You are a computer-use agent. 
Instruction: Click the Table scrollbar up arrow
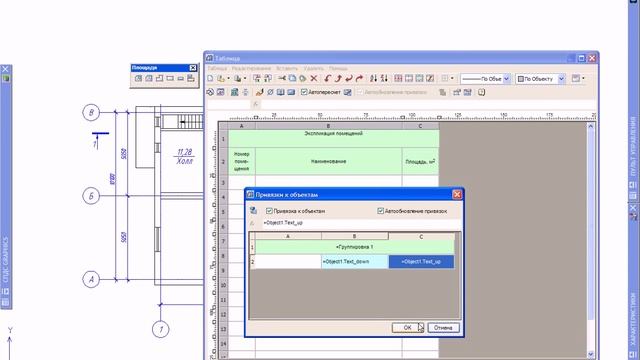click(x=591, y=127)
